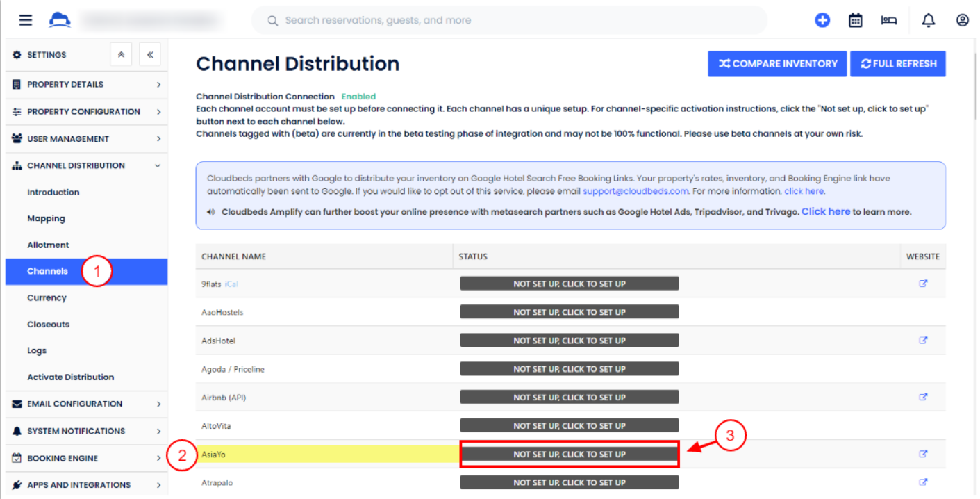The width and height of the screenshot is (980, 499).
Task: Open the calendar icon in header
Action: 856,20
